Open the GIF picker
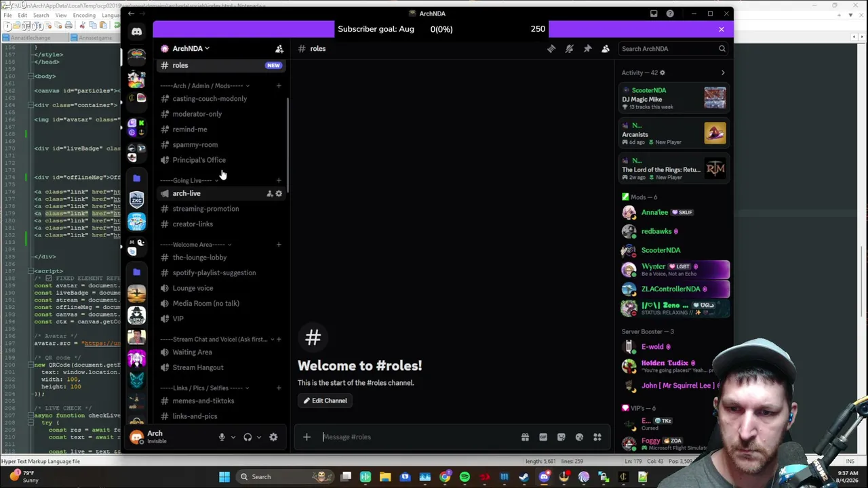Viewport: 868px width, 488px height. point(543,437)
